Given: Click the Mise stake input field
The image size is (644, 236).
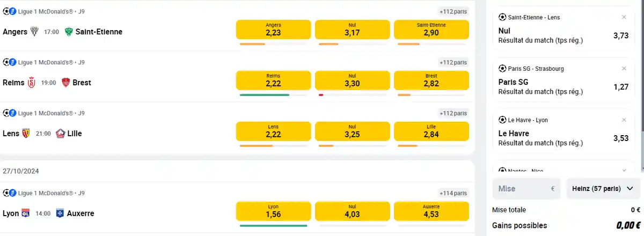Looking at the screenshot, I should (x=526, y=189).
